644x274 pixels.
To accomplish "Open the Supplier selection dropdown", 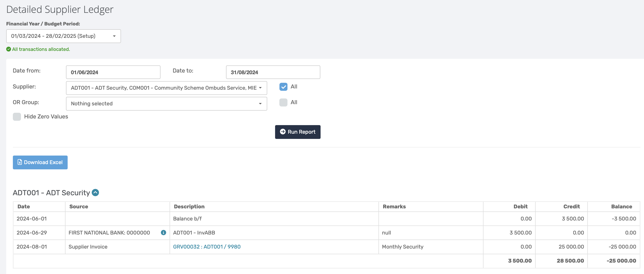I will point(166,88).
